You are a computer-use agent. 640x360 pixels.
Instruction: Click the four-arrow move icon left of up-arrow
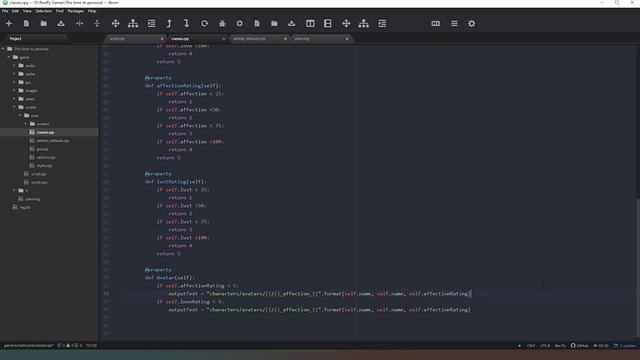[116, 24]
